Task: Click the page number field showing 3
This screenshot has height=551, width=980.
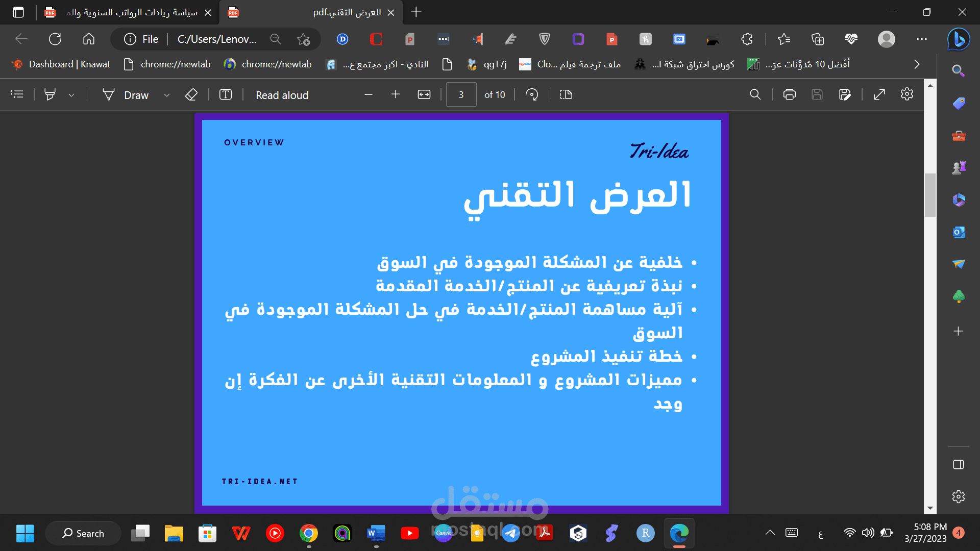Action: click(x=461, y=94)
